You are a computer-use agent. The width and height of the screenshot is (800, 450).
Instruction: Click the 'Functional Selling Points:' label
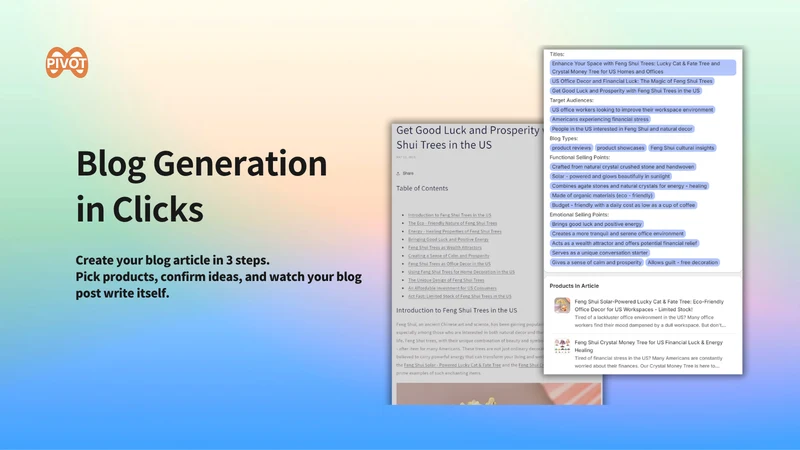(580, 157)
